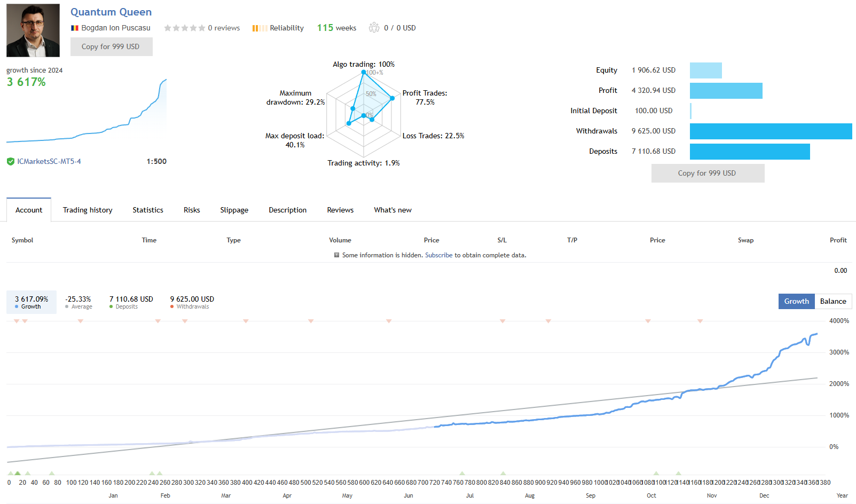Click the 100.00 USD initial deposit value
The width and height of the screenshot is (856, 504).
point(654,111)
